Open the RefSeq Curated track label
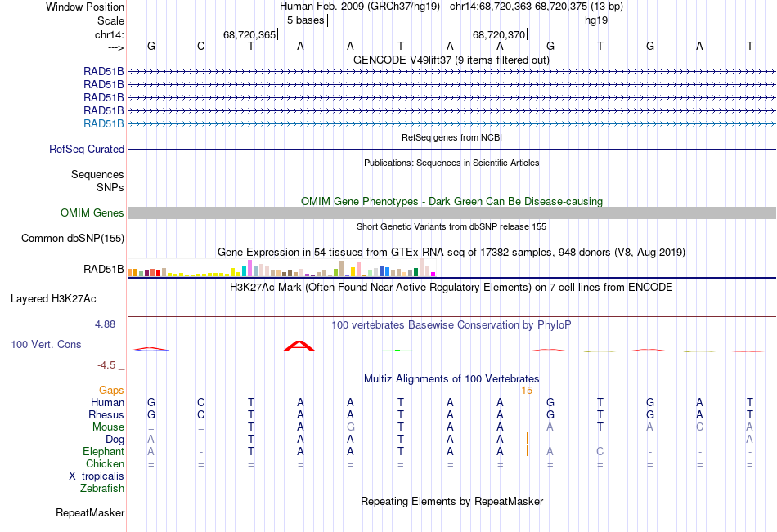Viewport: 777px width, 532px height. [87, 149]
